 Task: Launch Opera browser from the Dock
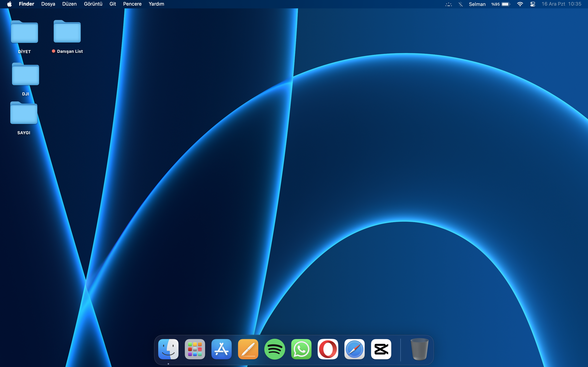[328, 349]
